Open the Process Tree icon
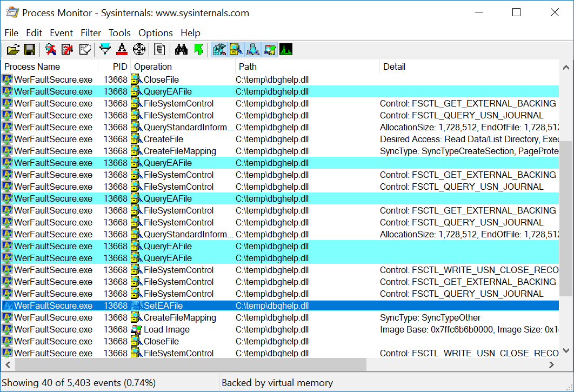 tap(159, 50)
